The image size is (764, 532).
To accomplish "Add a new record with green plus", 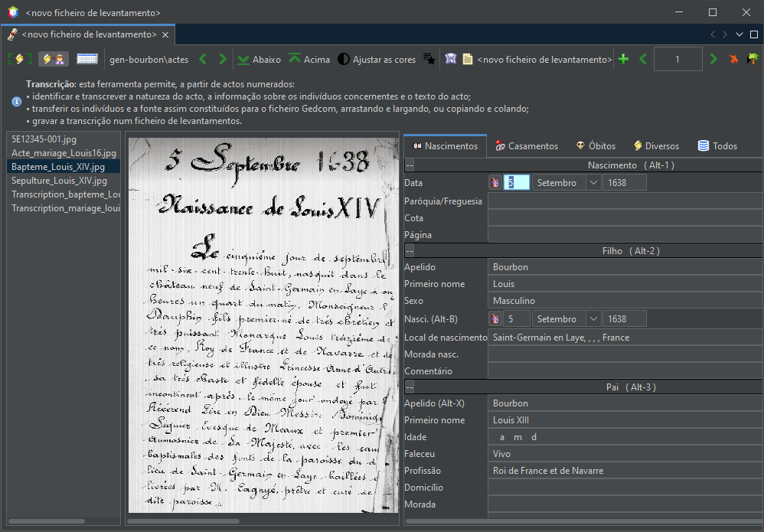I will tap(623, 60).
